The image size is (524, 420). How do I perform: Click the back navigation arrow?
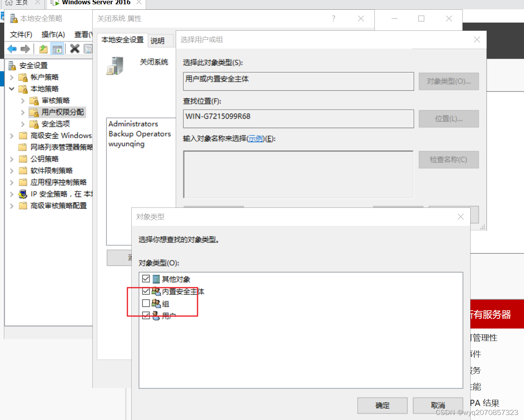[12, 49]
